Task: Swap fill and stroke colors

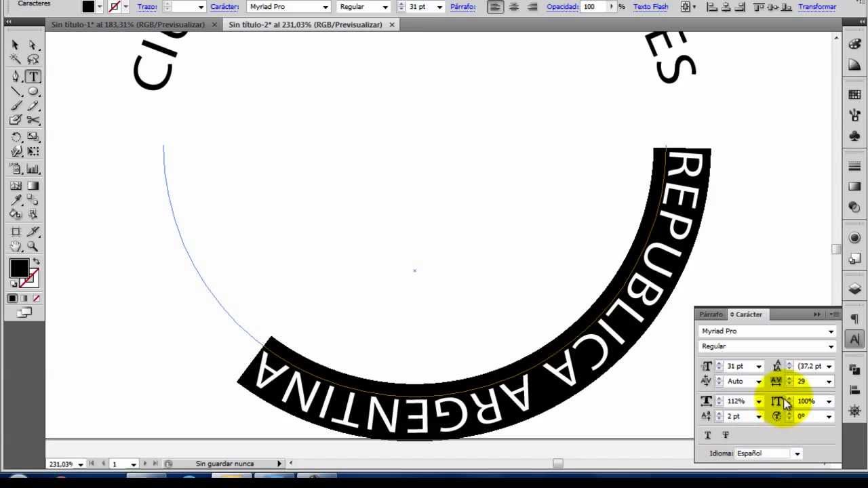Action: [x=36, y=261]
